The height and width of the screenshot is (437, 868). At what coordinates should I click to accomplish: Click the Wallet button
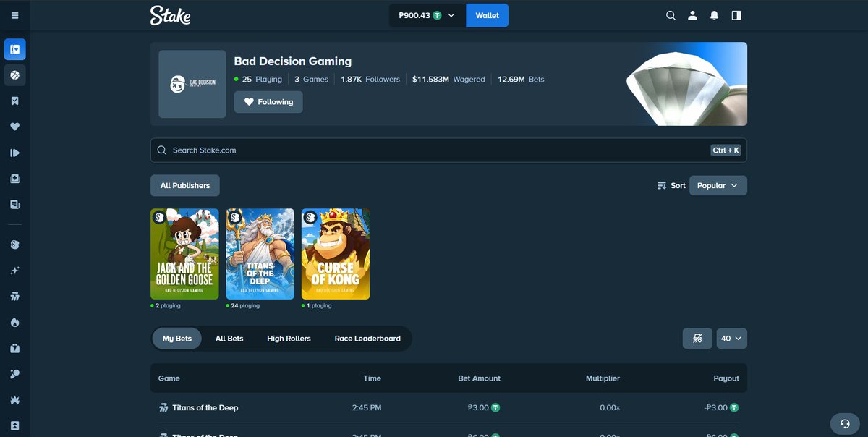click(488, 15)
